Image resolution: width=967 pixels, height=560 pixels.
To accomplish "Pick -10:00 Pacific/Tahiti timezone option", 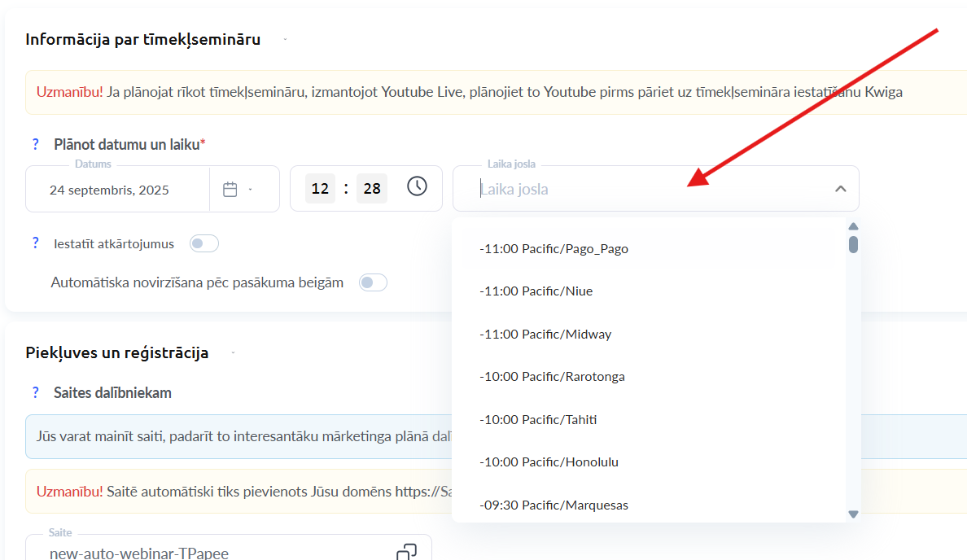I will 538,420.
